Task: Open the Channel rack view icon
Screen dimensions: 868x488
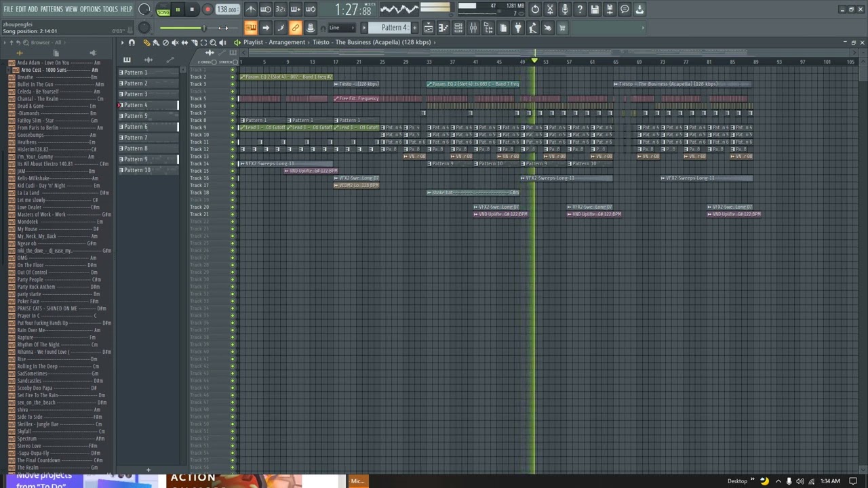Action: coord(458,28)
